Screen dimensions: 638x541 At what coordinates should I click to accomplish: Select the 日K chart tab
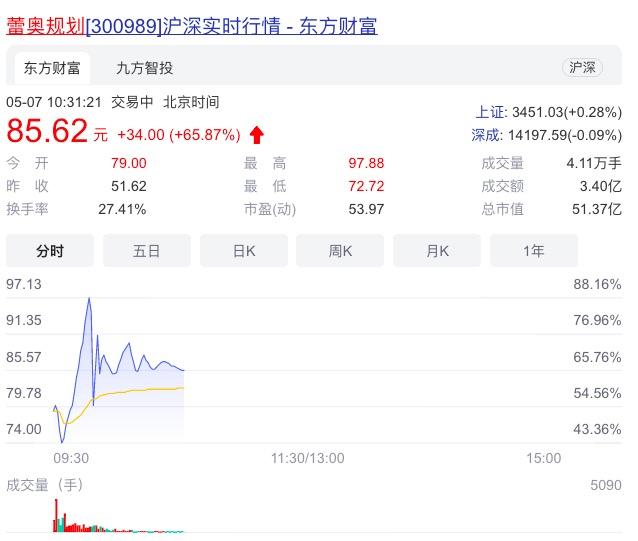(x=244, y=251)
